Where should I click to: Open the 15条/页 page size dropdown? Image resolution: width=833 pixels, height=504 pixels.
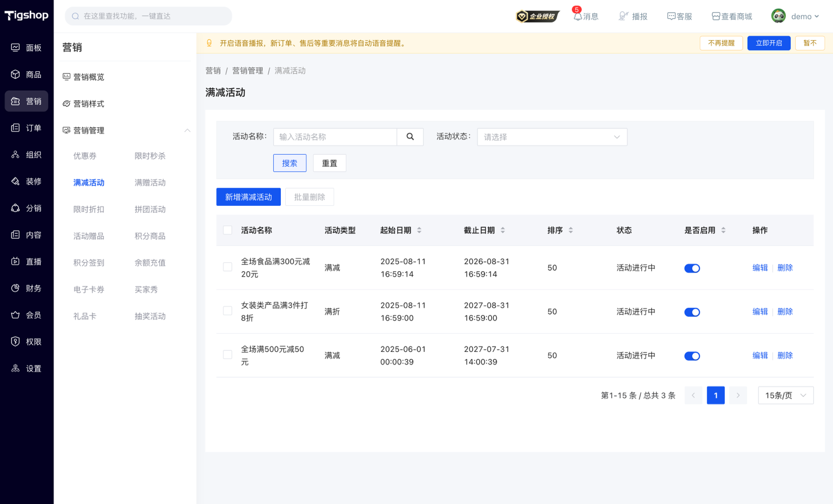(x=785, y=395)
